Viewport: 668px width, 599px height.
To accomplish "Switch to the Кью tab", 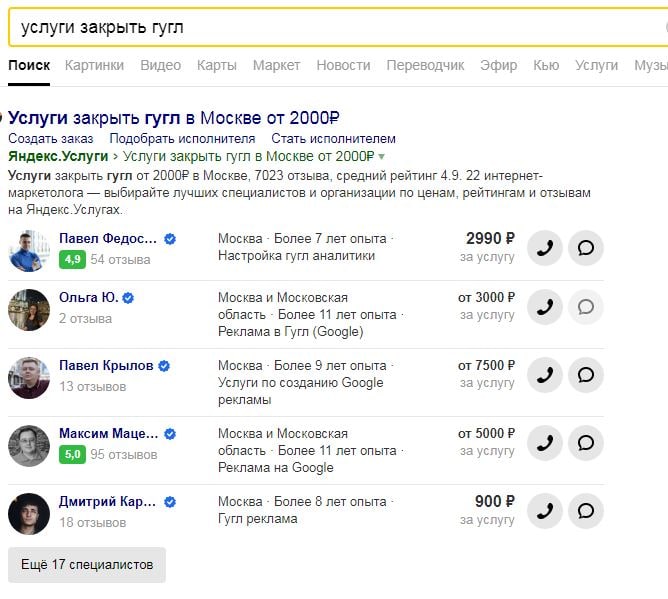I will tap(546, 65).
